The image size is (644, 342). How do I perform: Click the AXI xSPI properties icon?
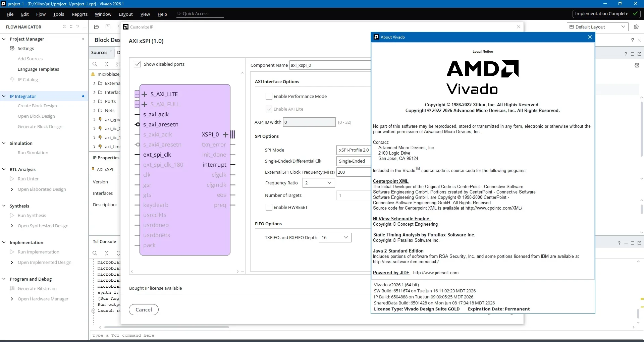[93, 169]
